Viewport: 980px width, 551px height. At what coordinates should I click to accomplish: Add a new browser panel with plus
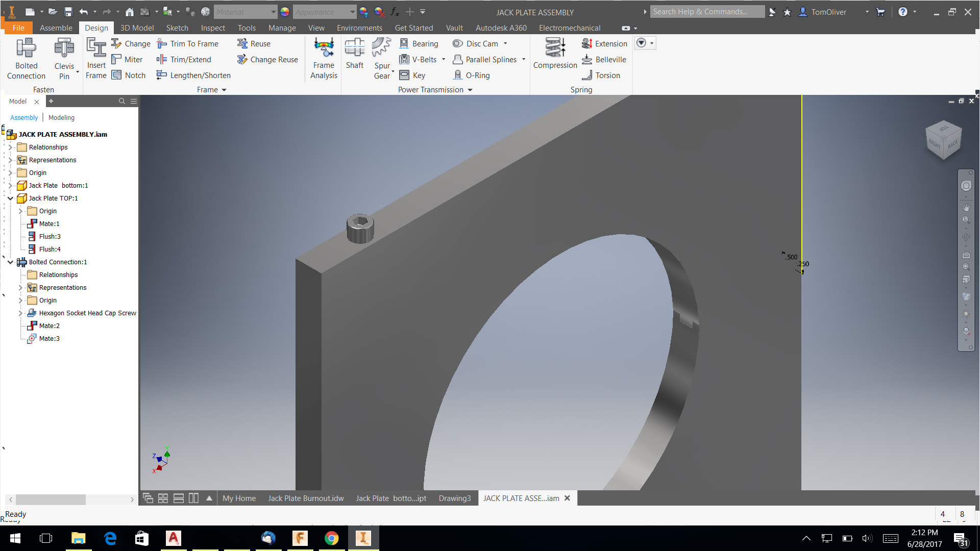(x=51, y=101)
